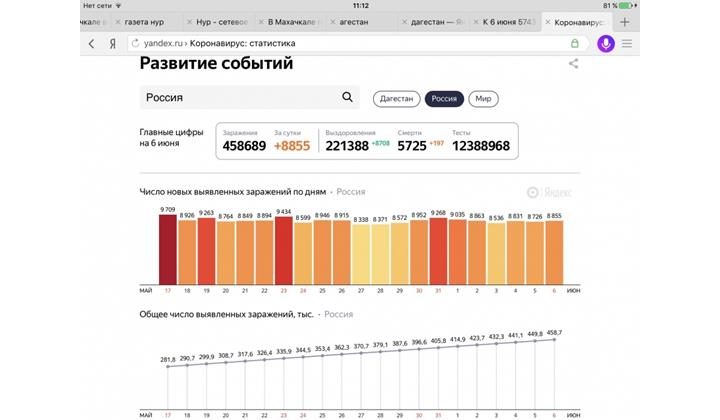
Task: Click the June 6 bar showing 8 855
Action: tap(554, 252)
